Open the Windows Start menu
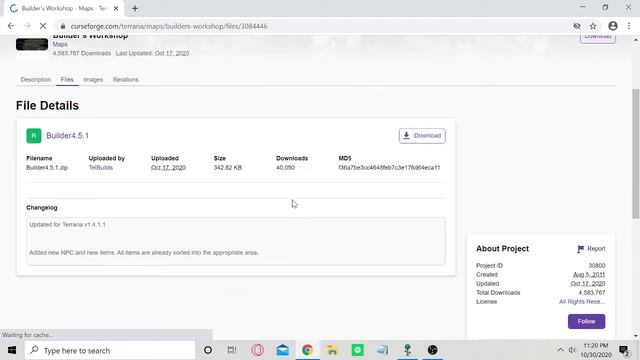 tap(12, 350)
